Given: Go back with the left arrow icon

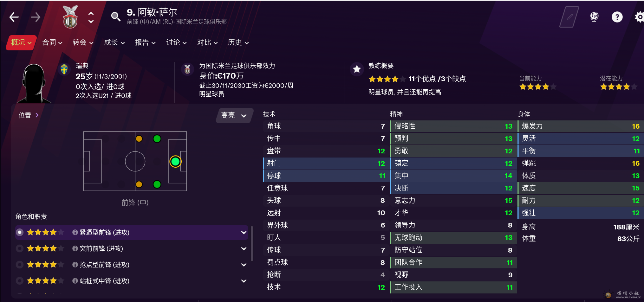Looking at the screenshot, I should [14, 17].
